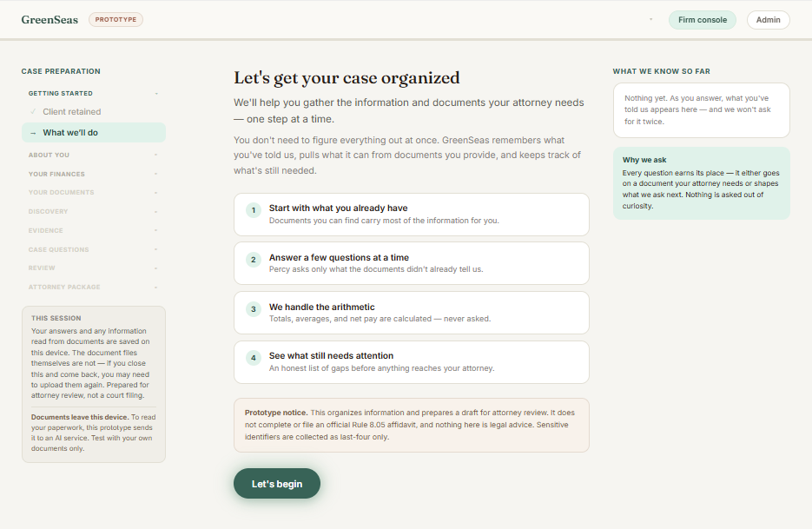The width and height of the screenshot is (812, 529).
Task: Expand the Review section
Action: [x=155, y=268]
